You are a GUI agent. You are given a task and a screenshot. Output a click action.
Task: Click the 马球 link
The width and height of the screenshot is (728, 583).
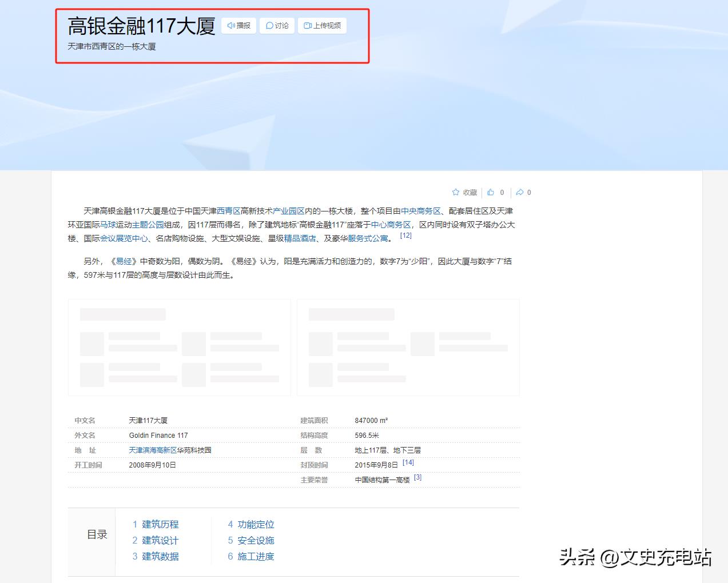(x=108, y=225)
